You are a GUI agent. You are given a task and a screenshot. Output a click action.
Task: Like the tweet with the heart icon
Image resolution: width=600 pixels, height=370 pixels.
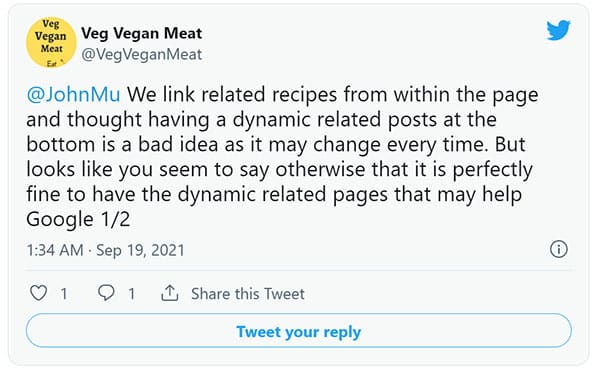39,293
